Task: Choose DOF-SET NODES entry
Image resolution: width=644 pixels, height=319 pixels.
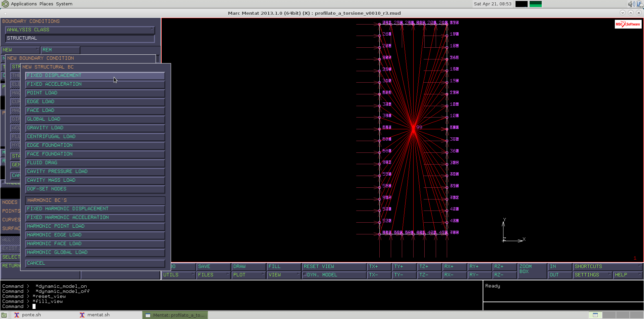Action: [x=95, y=189]
